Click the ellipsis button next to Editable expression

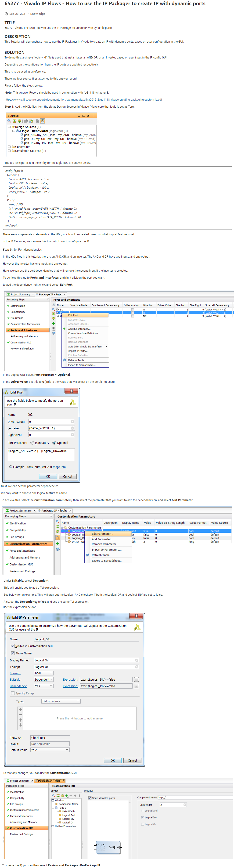136,680
